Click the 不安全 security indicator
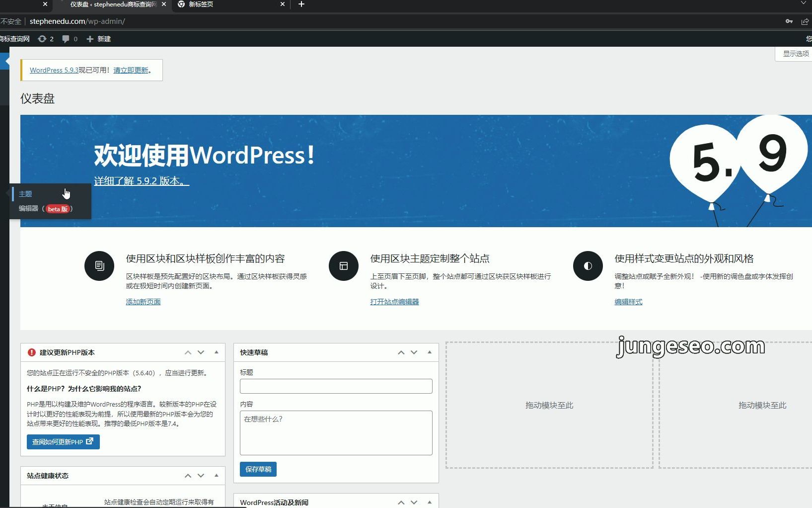The height and width of the screenshot is (508, 812). click(11, 21)
